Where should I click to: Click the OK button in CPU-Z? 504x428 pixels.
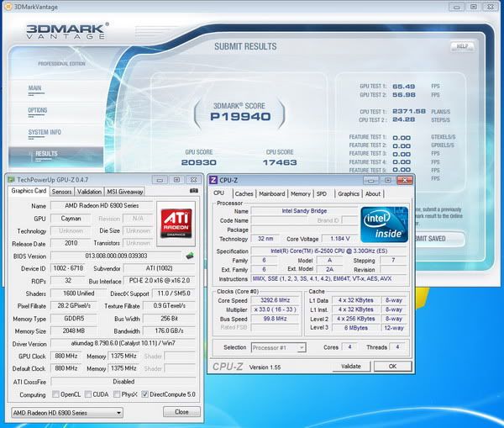(392, 367)
